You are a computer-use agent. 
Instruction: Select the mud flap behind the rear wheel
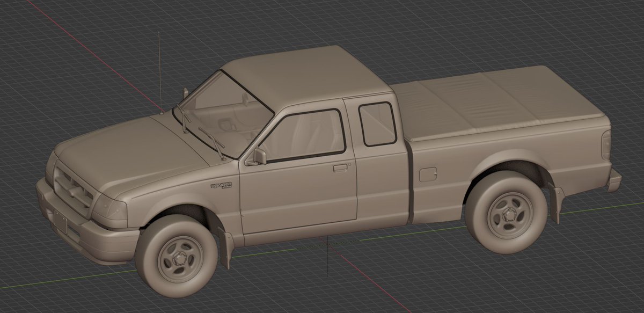pos(557,202)
